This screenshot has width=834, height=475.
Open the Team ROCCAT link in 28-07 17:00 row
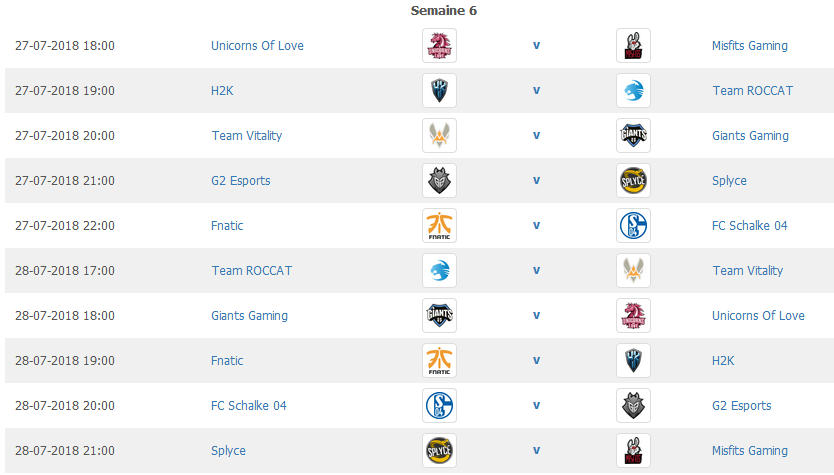point(252,271)
